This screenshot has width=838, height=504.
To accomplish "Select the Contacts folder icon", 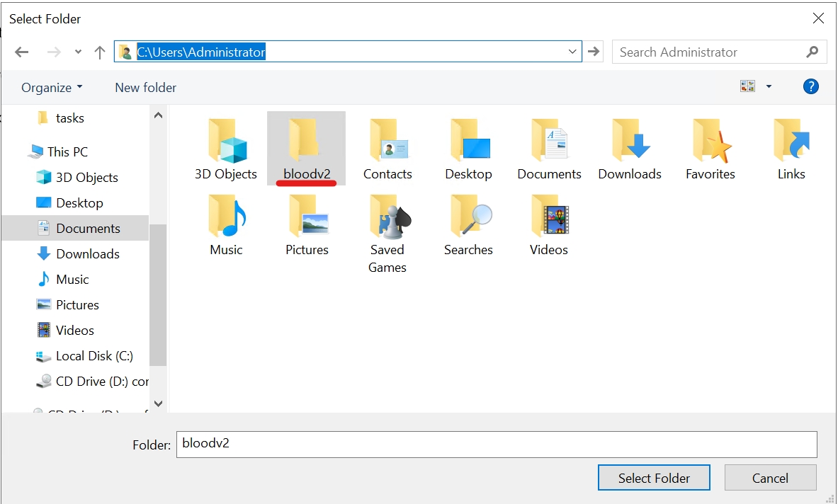I will click(x=387, y=142).
